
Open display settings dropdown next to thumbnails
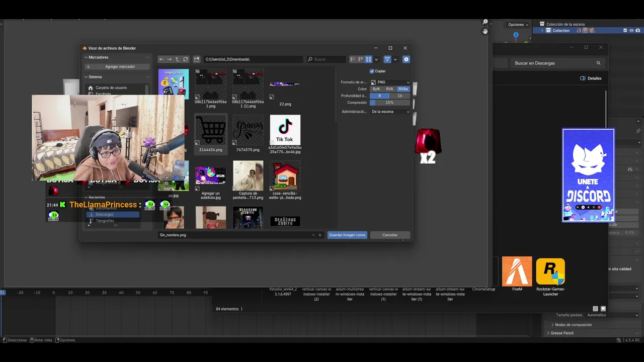[376, 59]
